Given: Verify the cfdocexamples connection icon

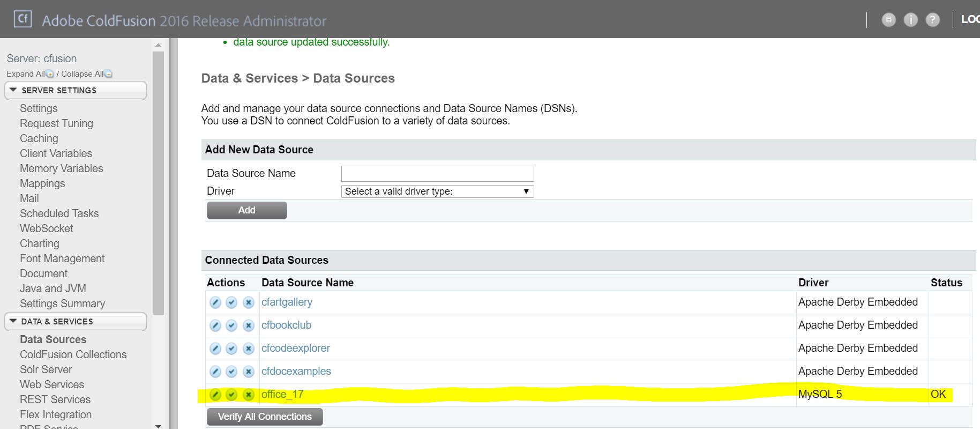Looking at the screenshot, I should [231, 372].
